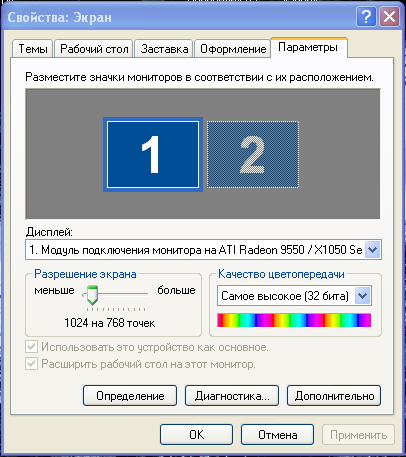Viewport: 406px width, 457px height.
Task: Switch to the Темы tab
Action: [33, 49]
